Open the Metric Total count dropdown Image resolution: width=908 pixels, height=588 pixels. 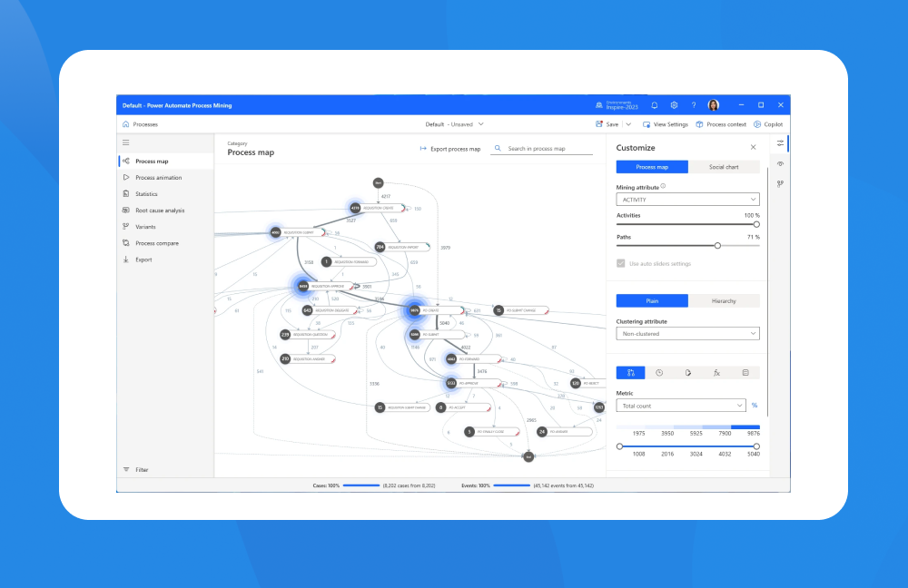coord(681,406)
